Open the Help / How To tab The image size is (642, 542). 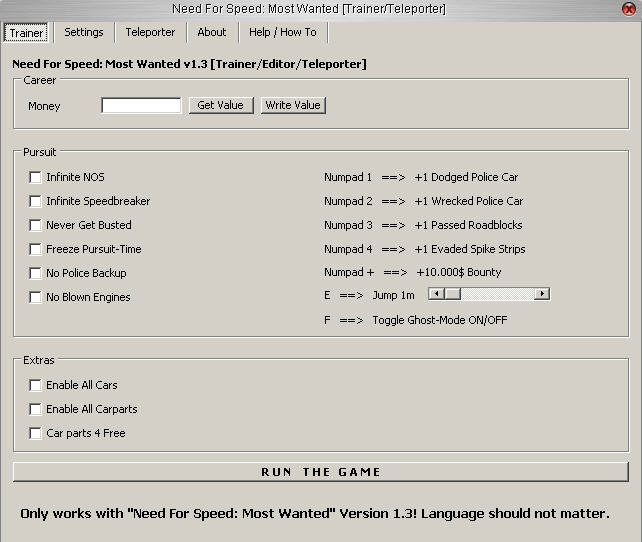(283, 32)
